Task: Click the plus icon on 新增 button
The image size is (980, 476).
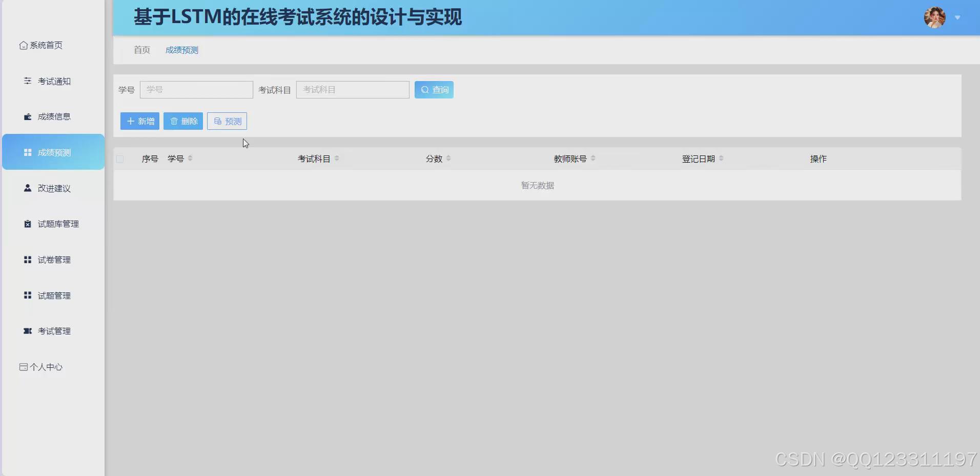Action: pos(130,121)
